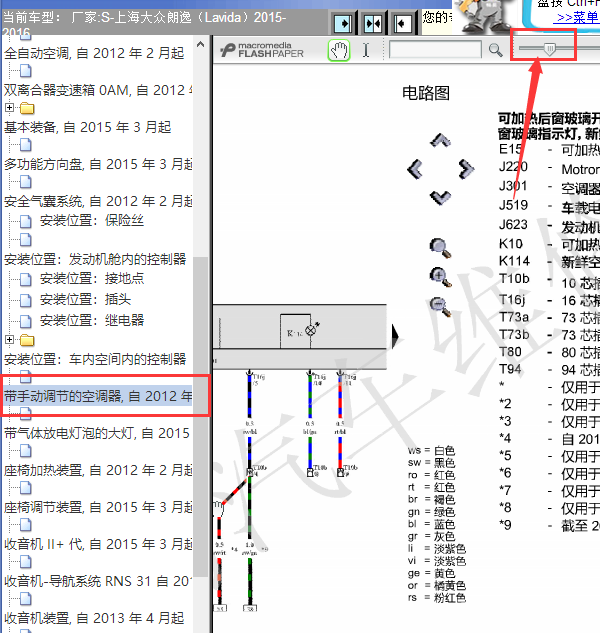600x633 pixels.
Task: Select 安全气囊系统 tree entry
Action: (98, 201)
